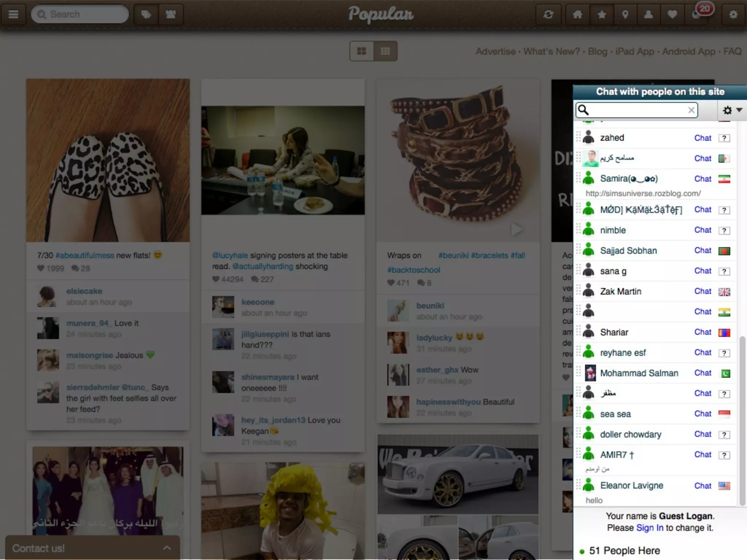Screen dimensions: 747x560
Task: Open the hamburger menu in top bar
Action: [13, 14]
